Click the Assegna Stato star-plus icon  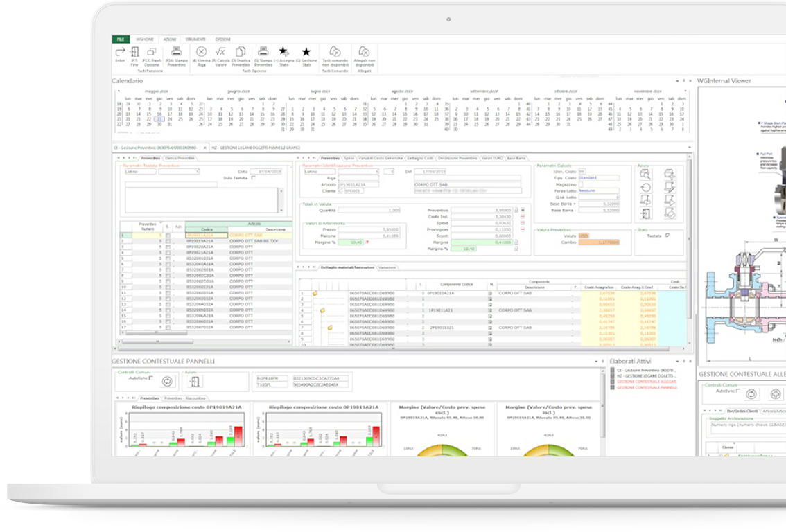pos(283,51)
